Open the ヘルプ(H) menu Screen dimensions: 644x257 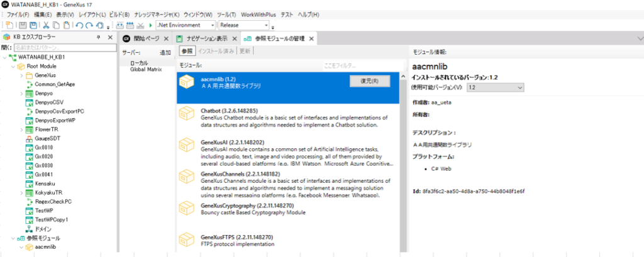coord(308,15)
